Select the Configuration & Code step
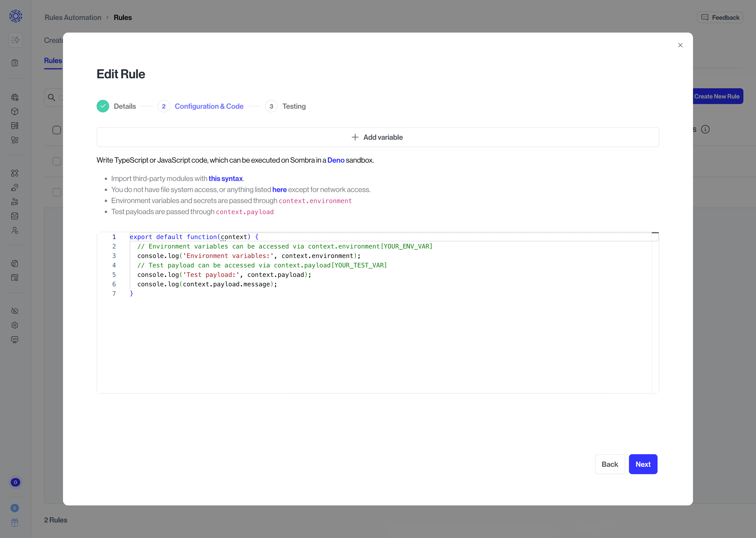Viewport: 756px width, 538px height. 209,106
